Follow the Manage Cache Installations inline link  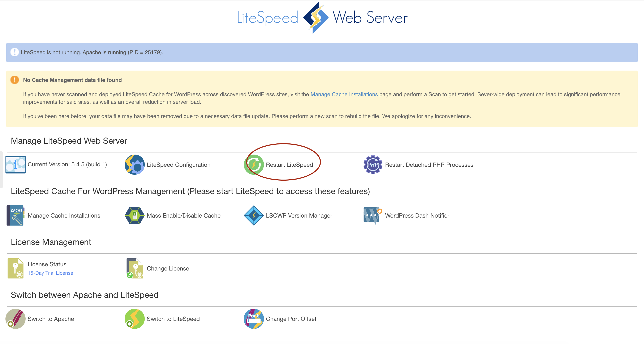click(x=344, y=94)
